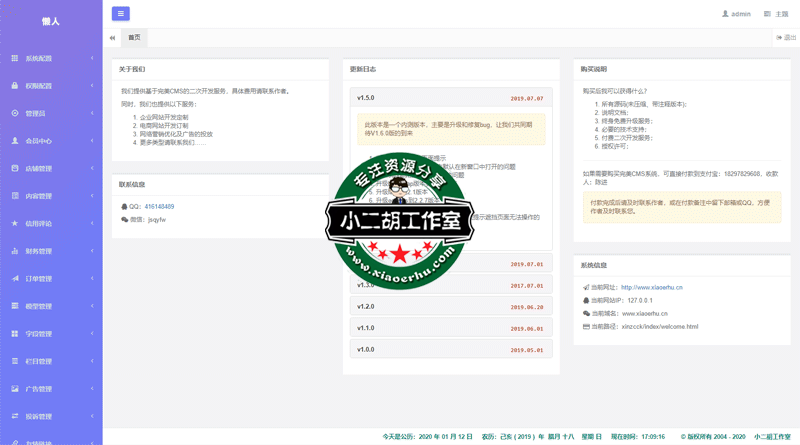Click the 订单管理 icon in sidebar
Image resolution: width=800 pixels, height=445 pixels.
click(15, 279)
